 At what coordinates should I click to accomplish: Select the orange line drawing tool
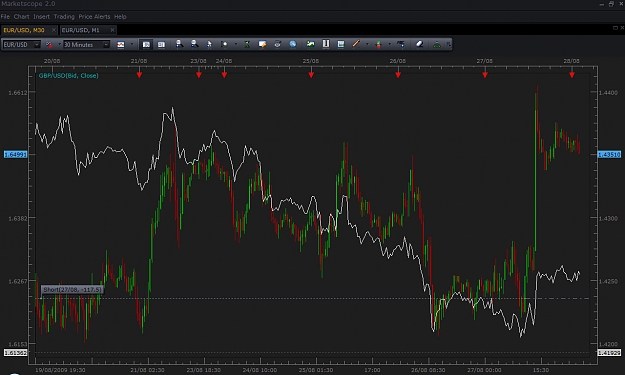pyautogui.click(x=356, y=44)
